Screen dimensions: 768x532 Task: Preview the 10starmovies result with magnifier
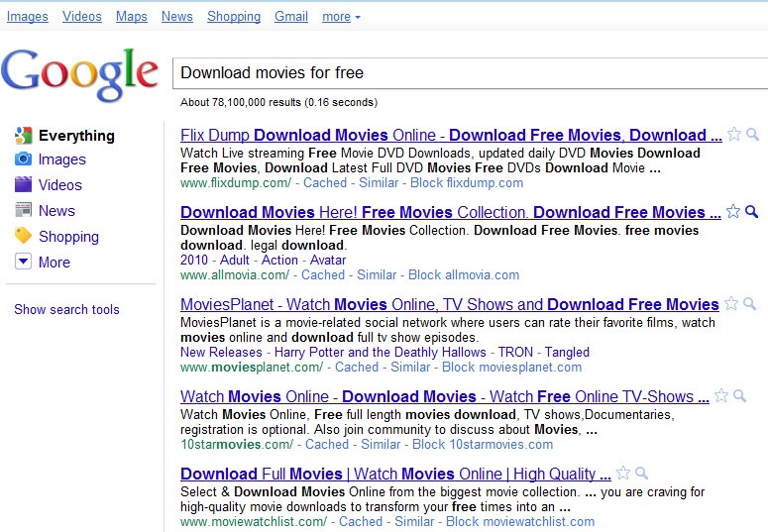click(x=739, y=396)
